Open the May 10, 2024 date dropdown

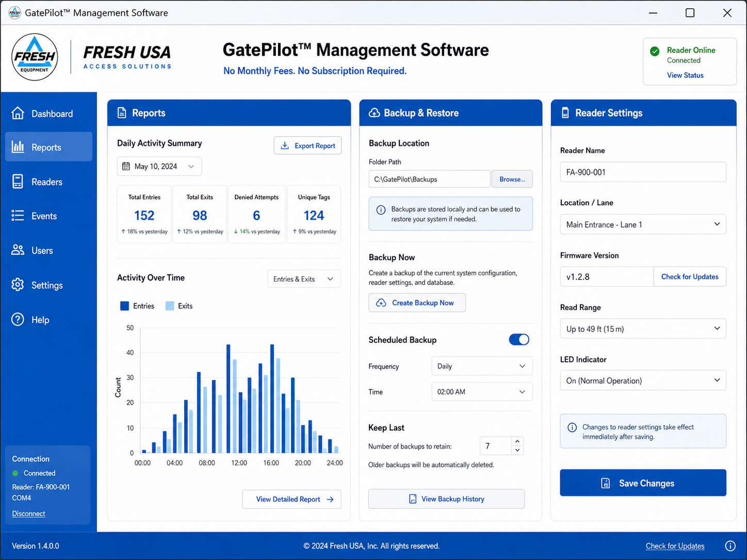pos(159,166)
